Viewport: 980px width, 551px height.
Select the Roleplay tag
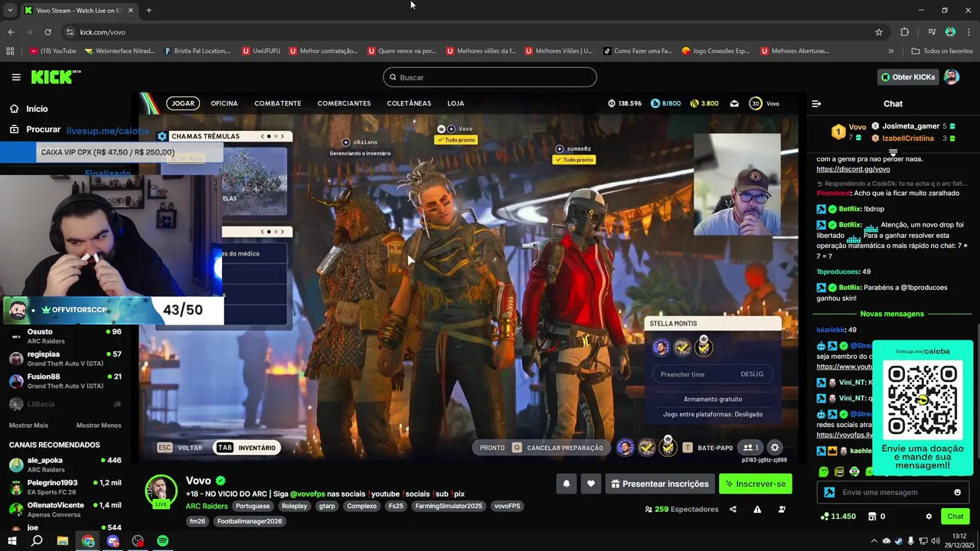click(294, 506)
